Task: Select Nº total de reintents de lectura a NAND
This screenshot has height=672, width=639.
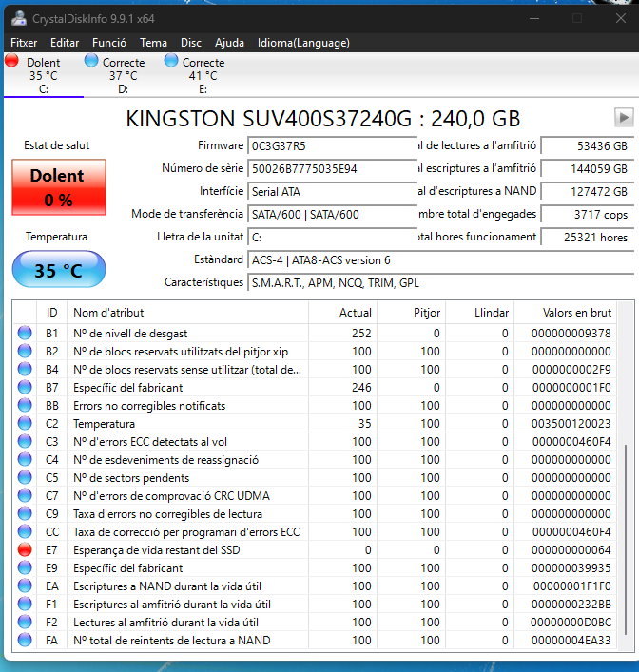Action: (x=315, y=640)
